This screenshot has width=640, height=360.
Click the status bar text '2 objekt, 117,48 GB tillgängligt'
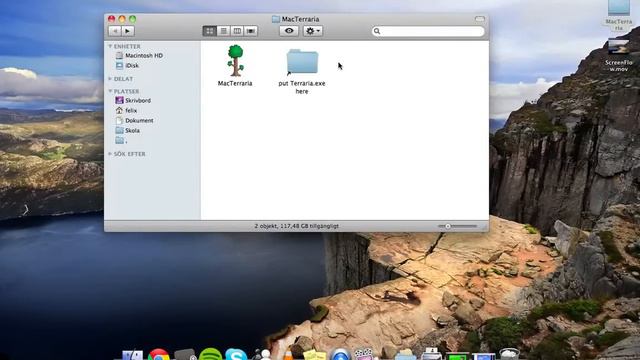tap(297, 226)
